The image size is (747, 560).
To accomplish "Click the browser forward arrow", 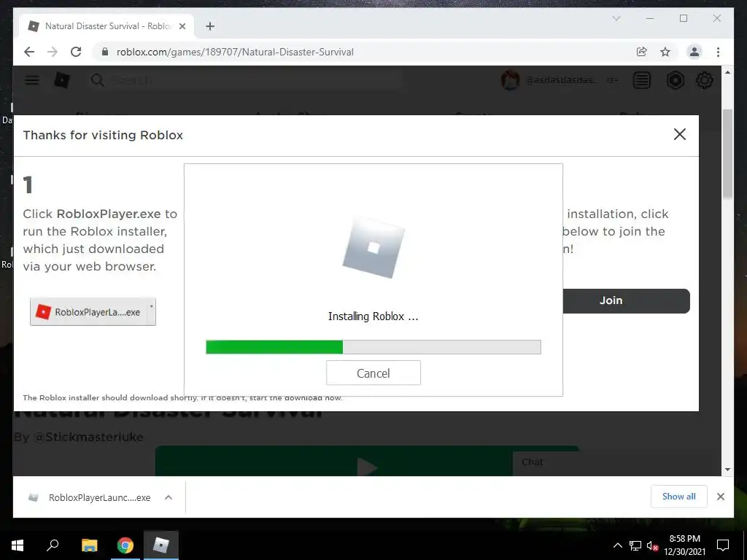I will (x=53, y=52).
